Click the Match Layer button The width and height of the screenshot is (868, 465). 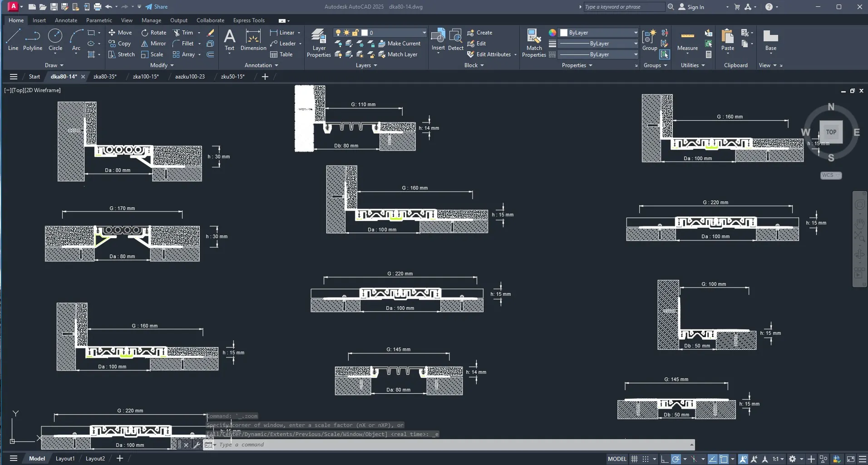point(398,54)
